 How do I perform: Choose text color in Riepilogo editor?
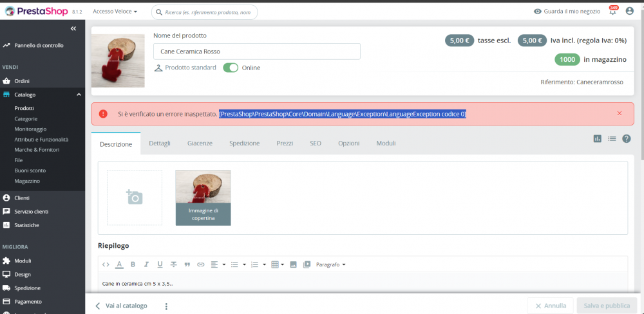pos(119,264)
